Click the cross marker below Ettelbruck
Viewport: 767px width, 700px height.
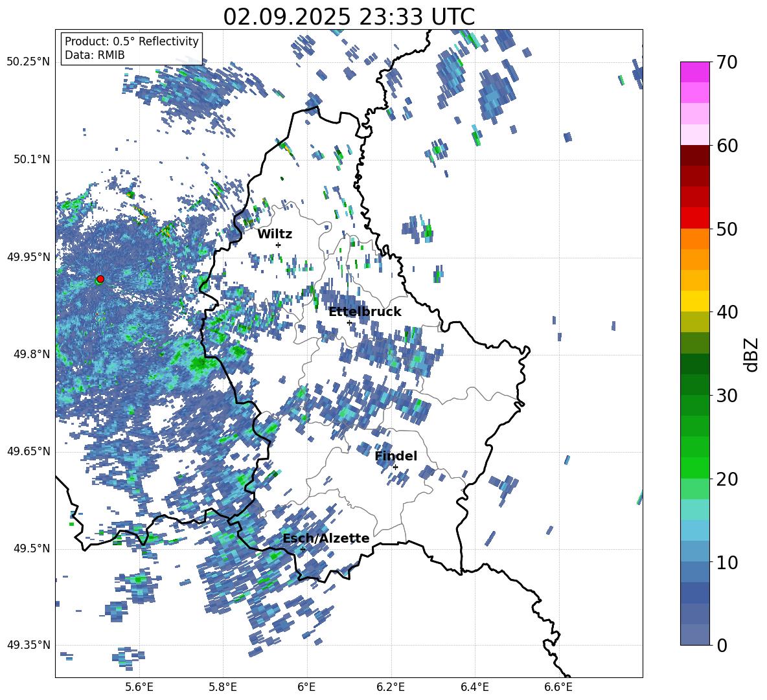[x=349, y=322]
